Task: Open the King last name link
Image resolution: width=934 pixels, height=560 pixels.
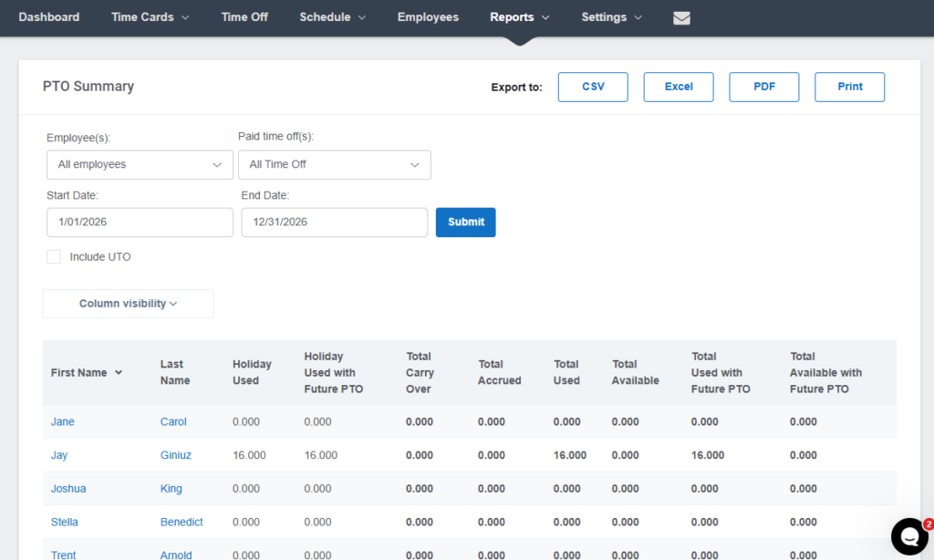Action: coord(171,489)
